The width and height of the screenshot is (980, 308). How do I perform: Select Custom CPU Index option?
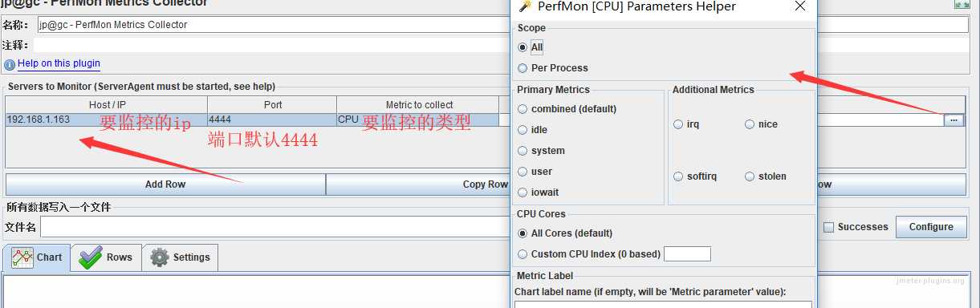(x=523, y=254)
